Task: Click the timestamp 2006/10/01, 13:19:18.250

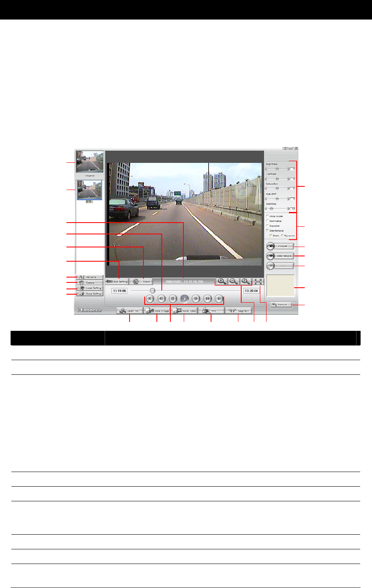Action: click(184, 282)
